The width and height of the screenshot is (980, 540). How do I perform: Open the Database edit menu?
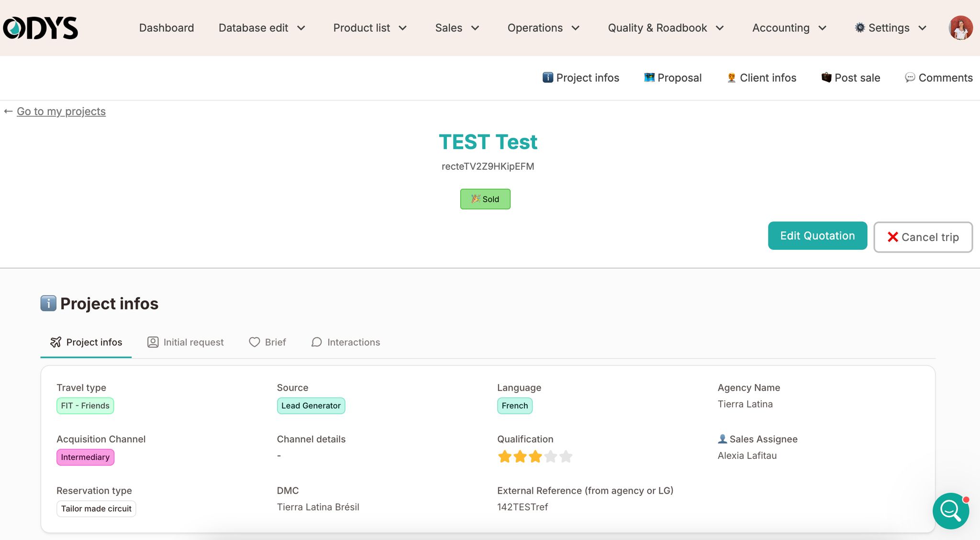pos(262,28)
